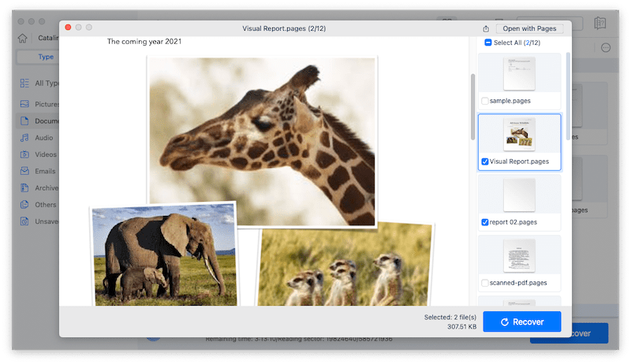Select the Archives category icon

[x=24, y=188]
